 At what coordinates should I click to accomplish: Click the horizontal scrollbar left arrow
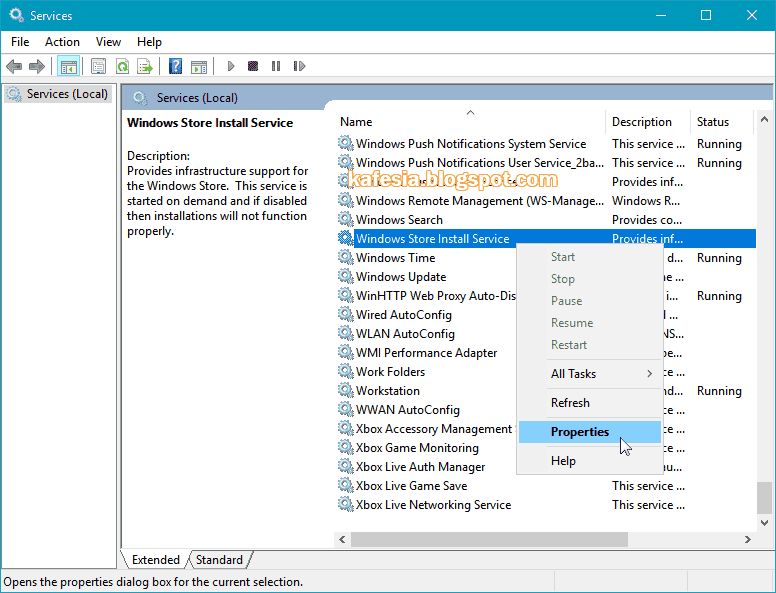click(342, 540)
